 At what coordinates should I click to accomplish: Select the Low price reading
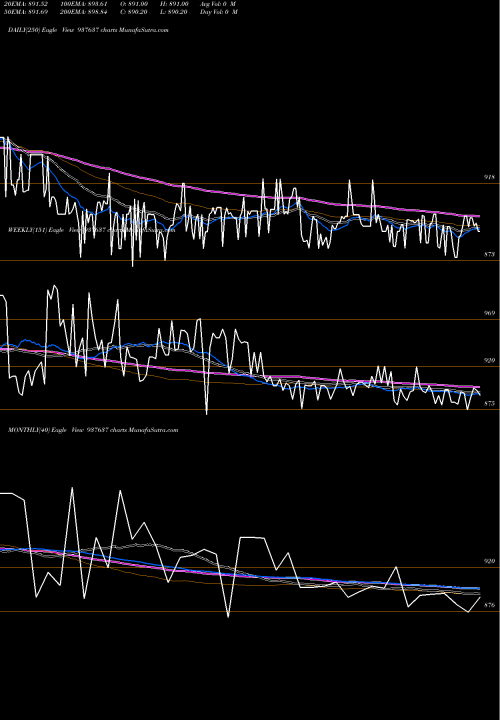click(174, 12)
